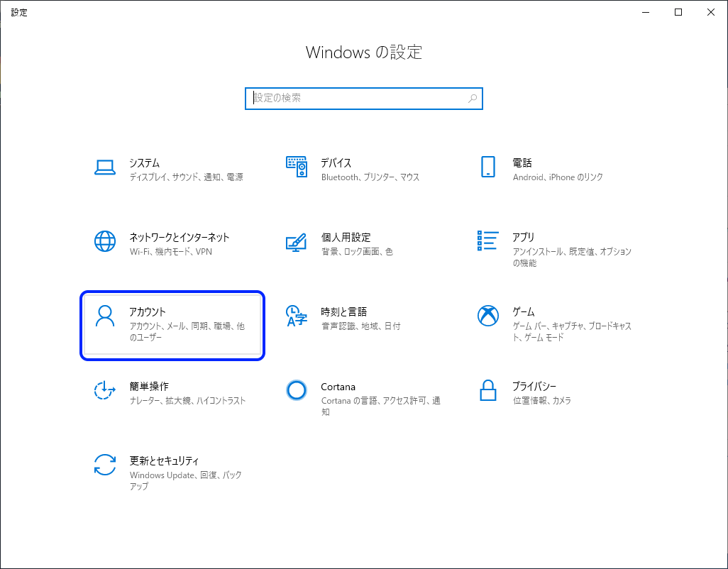Select the デバイス heading
728x569 pixels.
coord(336,163)
